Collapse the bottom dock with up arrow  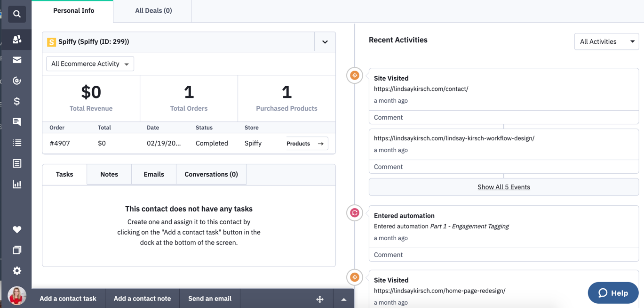pos(344,299)
